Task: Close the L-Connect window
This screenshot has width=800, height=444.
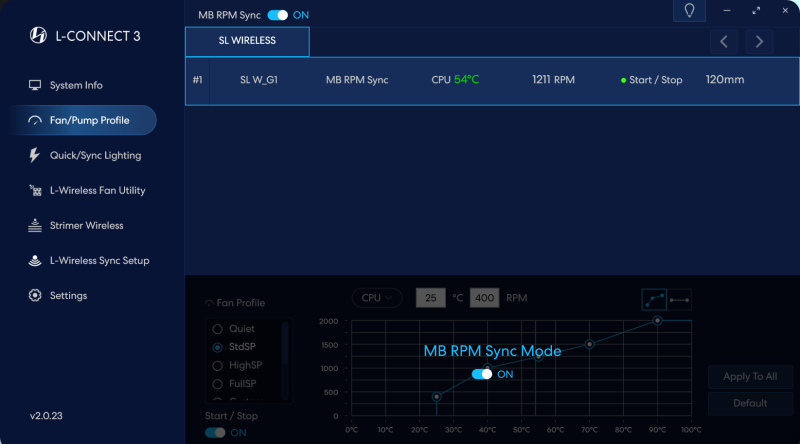Action: coord(785,10)
